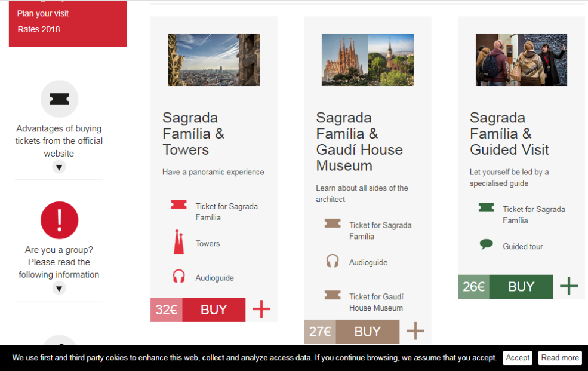The height and width of the screenshot is (371, 588).
Task: Click Read more on cookie banner
Action: pos(560,357)
